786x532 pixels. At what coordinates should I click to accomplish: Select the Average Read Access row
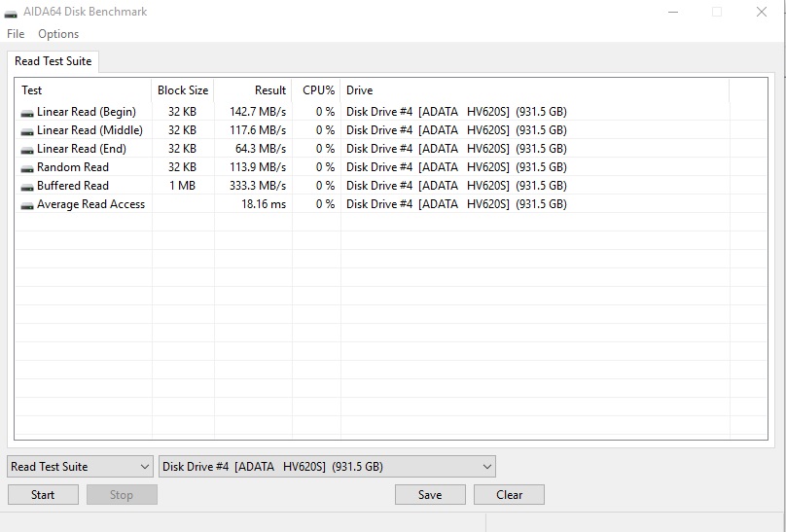pos(391,204)
